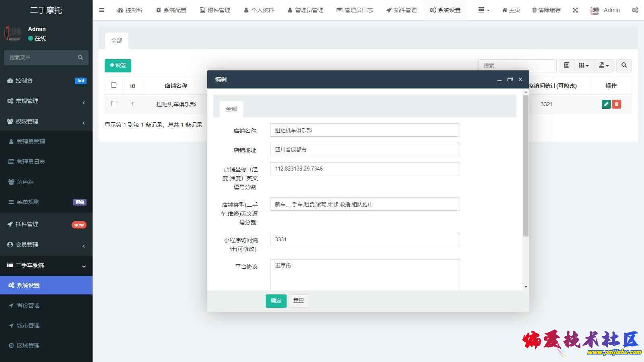
Task: Open 省份管理 in the sidebar
Action: pos(28,305)
